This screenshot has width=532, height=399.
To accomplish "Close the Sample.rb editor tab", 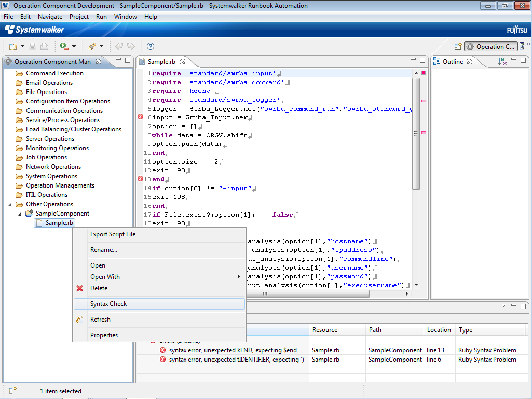I will coord(182,61).
